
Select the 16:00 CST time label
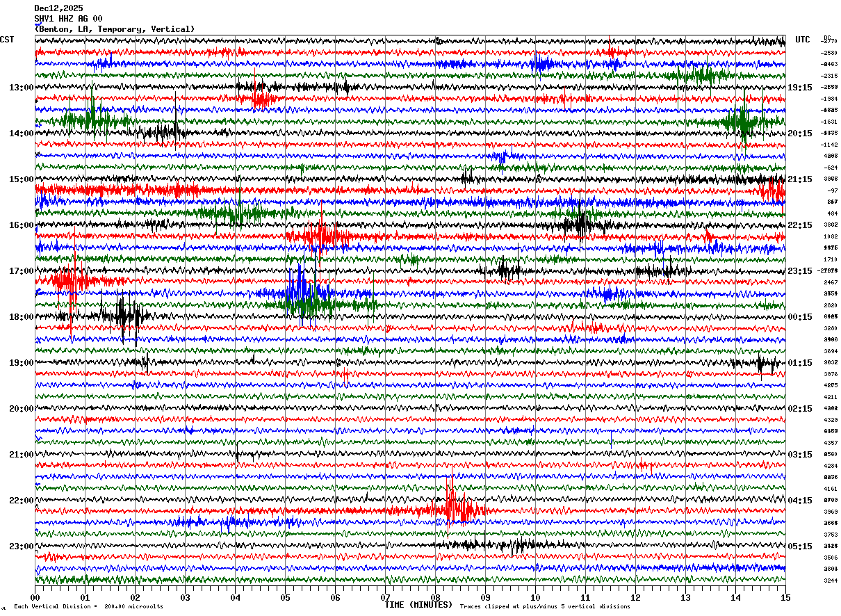pos(21,225)
